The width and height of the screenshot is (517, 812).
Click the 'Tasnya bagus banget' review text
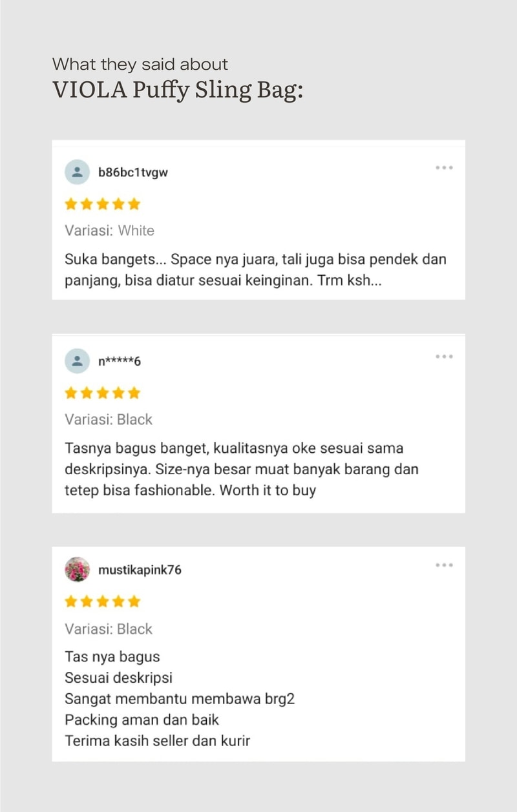click(x=242, y=469)
